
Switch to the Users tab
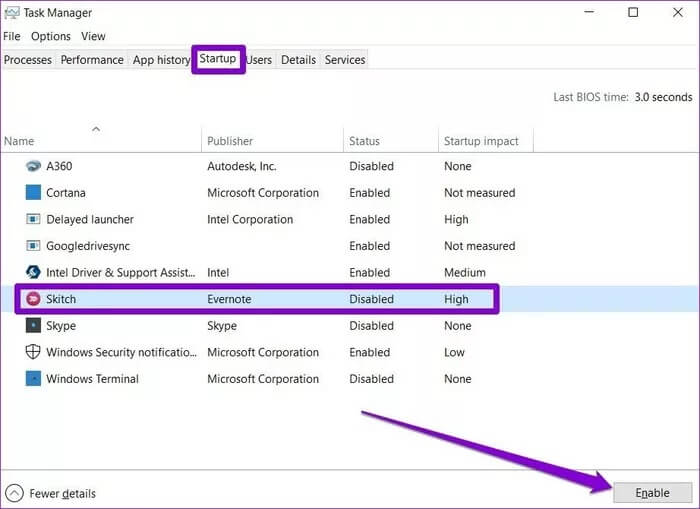[x=259, y=60]
